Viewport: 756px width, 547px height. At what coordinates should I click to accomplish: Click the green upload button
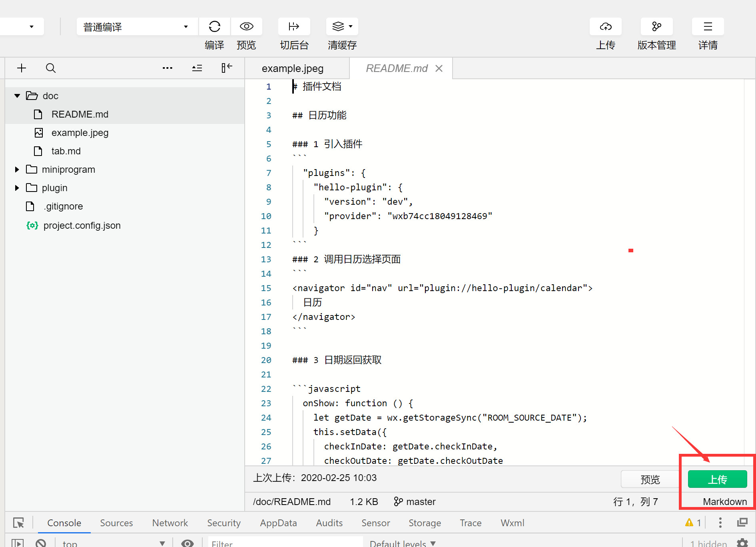[718, 479]
